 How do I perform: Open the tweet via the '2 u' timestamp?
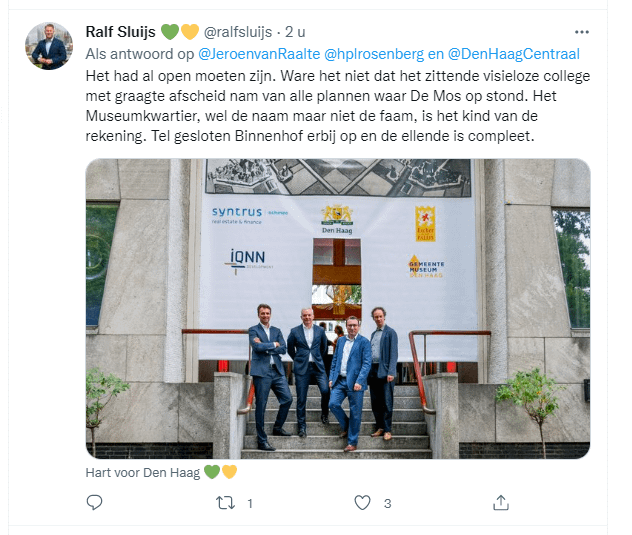(295, 32)
